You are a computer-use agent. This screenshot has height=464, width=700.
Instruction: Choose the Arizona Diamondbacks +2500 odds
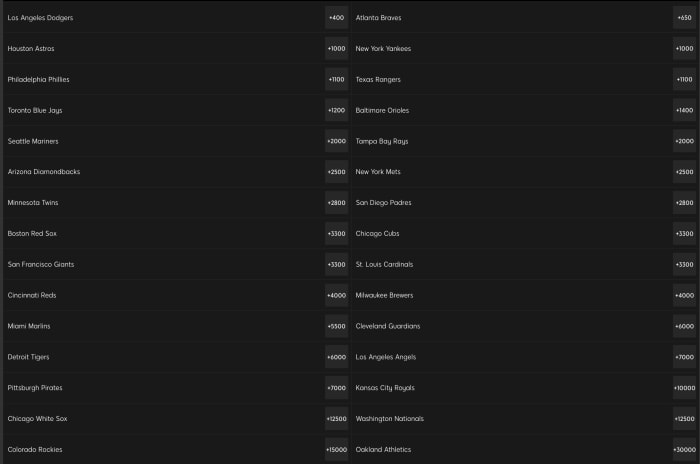(336, 172)
